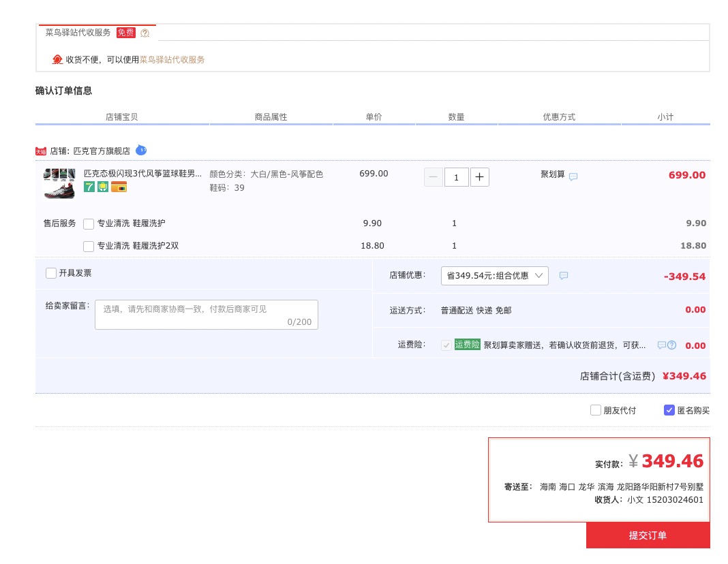This screenshot has height=564, width=728.
Task: Open the 菜鸟驿站代收服务 link
Action: [172, 59]
